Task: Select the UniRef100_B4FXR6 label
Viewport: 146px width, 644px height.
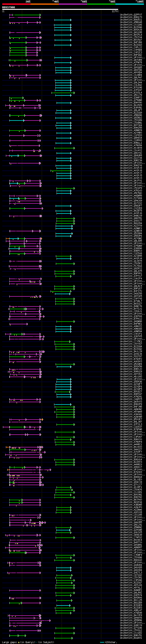Action: point(131,42)
